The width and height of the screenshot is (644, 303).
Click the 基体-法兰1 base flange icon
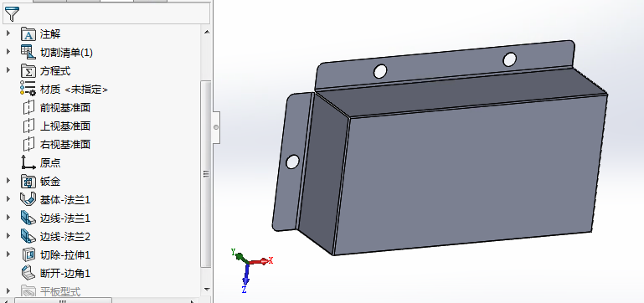[x=28, y=199]
